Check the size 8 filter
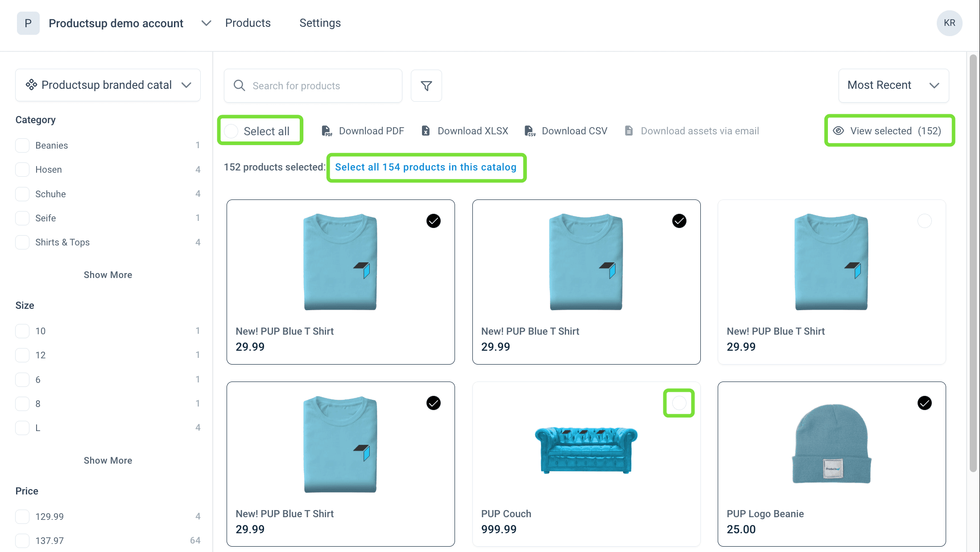The height and width of the screenshot is (552, 980). (x=22, y=404)
